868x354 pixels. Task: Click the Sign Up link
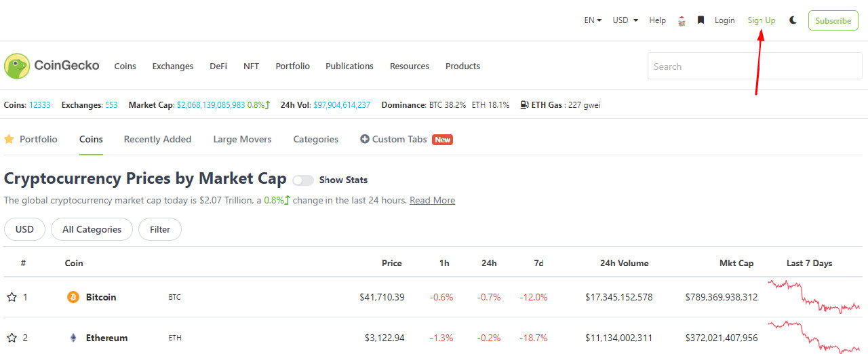pos(762,20)
